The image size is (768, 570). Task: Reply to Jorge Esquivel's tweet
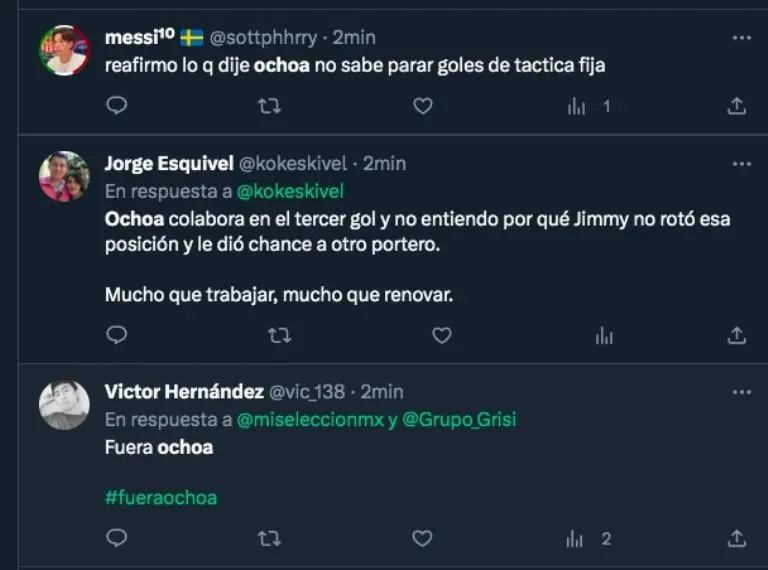[117, 335]
